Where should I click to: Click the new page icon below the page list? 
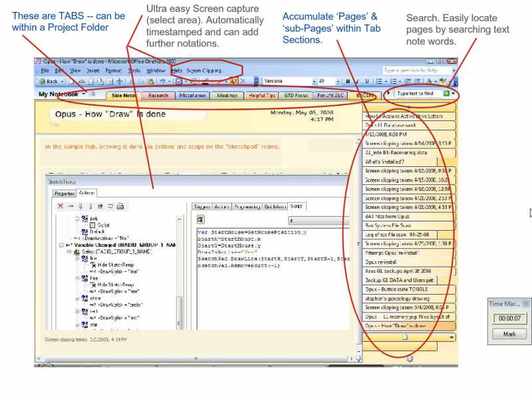404,337
